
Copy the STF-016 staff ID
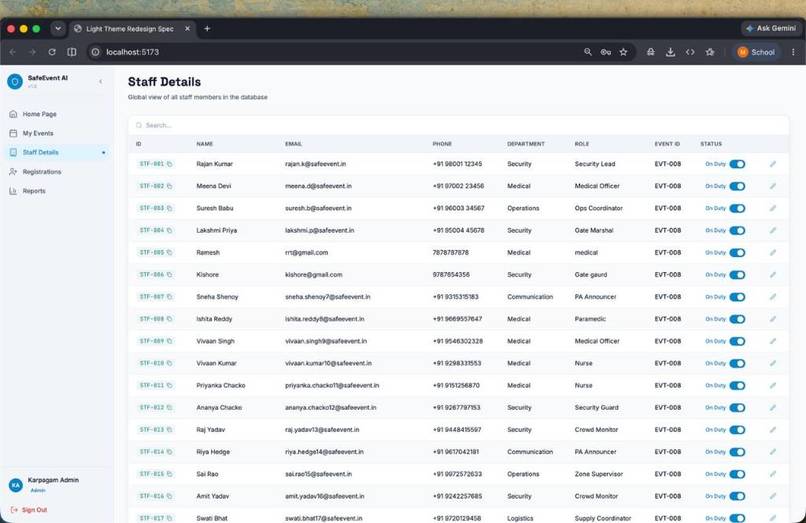[x=170, y=496]
